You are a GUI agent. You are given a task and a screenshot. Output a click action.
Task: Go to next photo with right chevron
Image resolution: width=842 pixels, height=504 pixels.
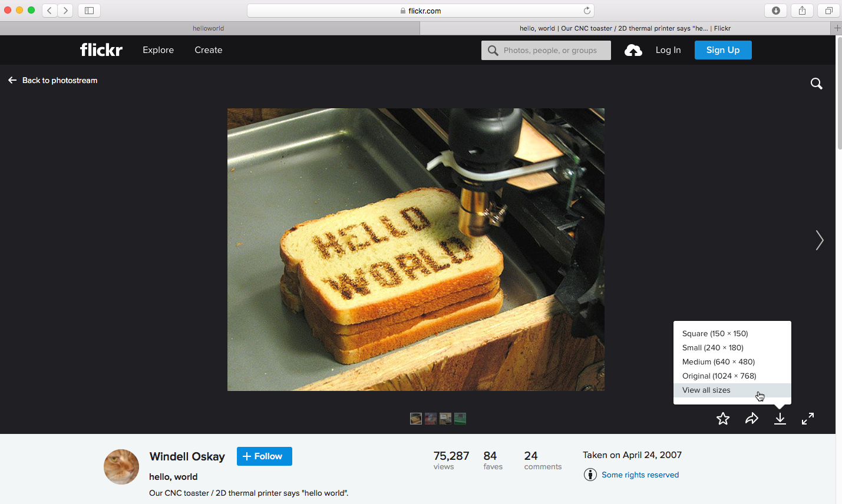(x=819, y=240)
